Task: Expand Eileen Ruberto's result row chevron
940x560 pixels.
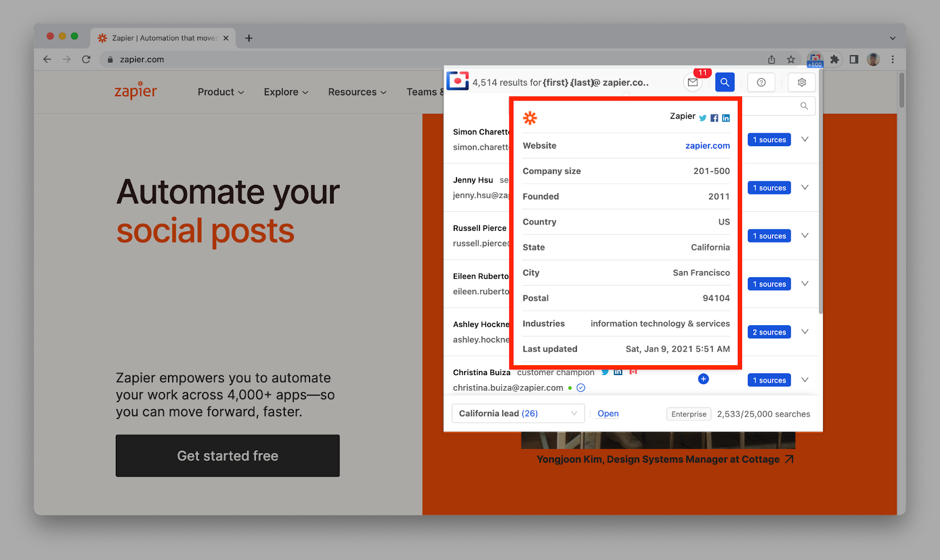Action: pyautogui.click(x=805, y=284)
